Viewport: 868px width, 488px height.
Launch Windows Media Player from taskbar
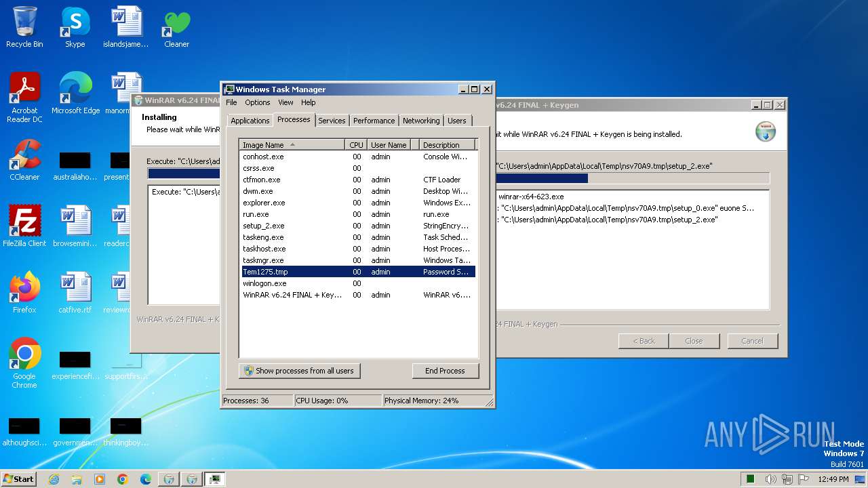tap(100, 479)
